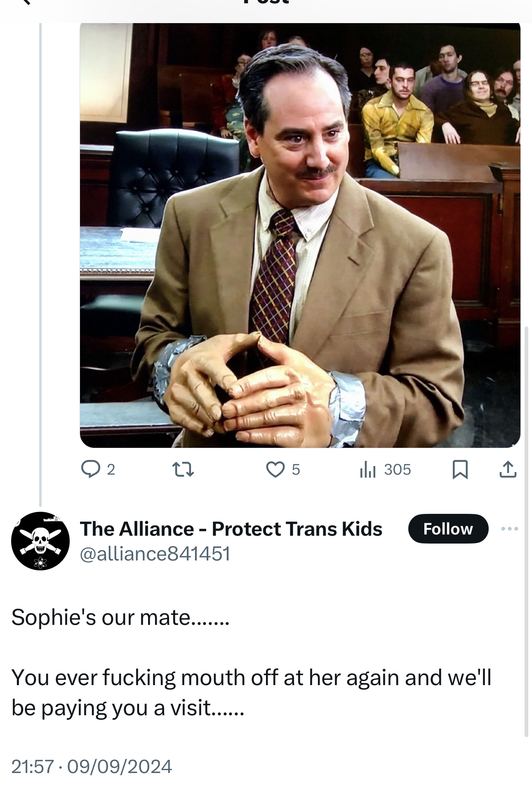This screenshot has width=532, height=785.
Task: Open the skull profile avatar
Action: point(40,541)
